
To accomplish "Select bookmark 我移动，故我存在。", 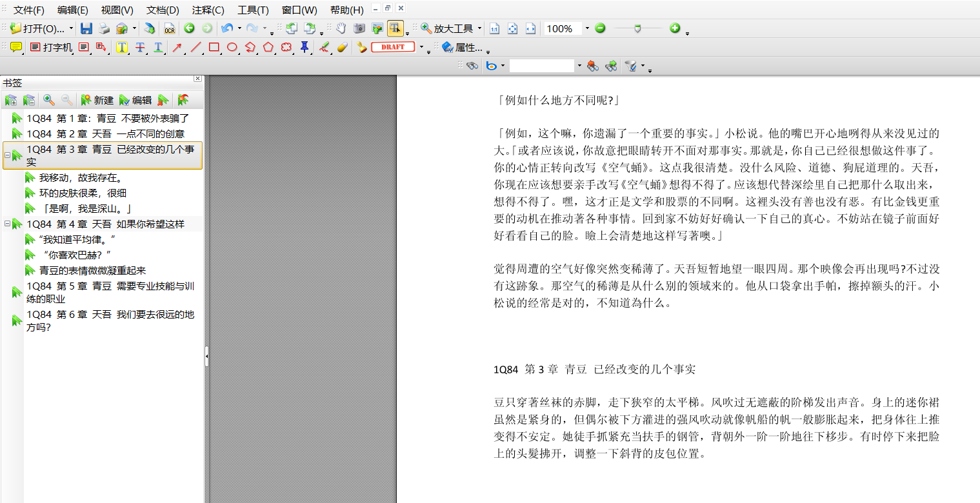I will pos(81,177).
